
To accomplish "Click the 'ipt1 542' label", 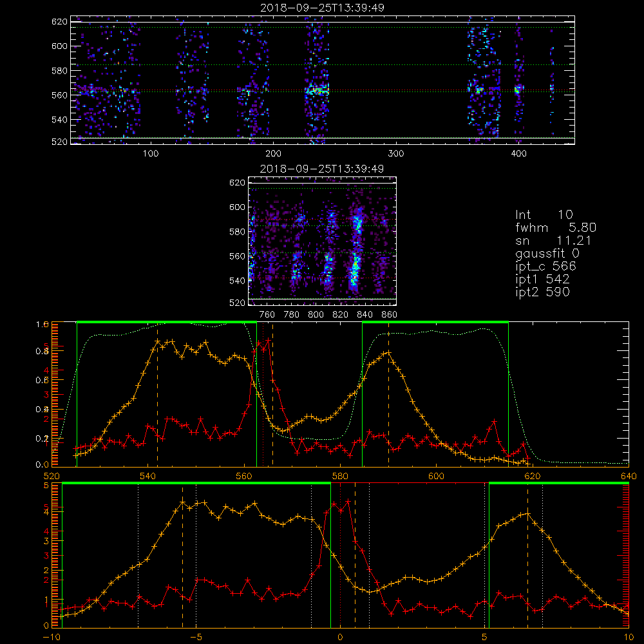I will coord(542,279).
